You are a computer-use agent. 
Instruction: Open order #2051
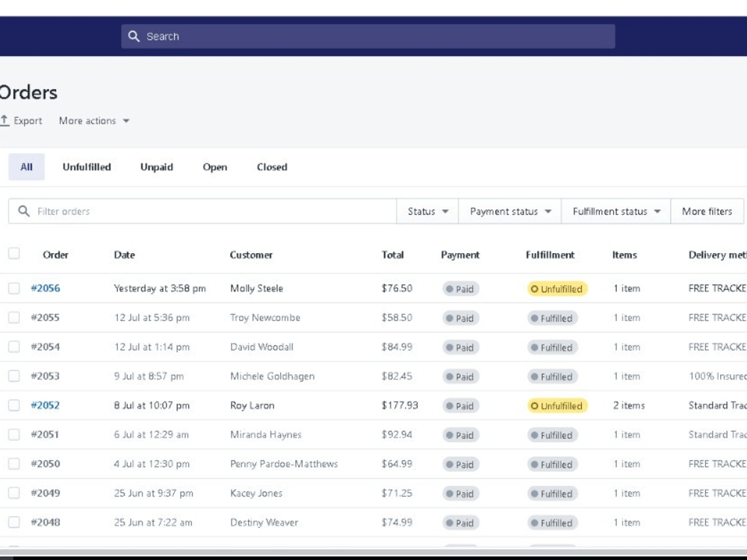(45, 435)
